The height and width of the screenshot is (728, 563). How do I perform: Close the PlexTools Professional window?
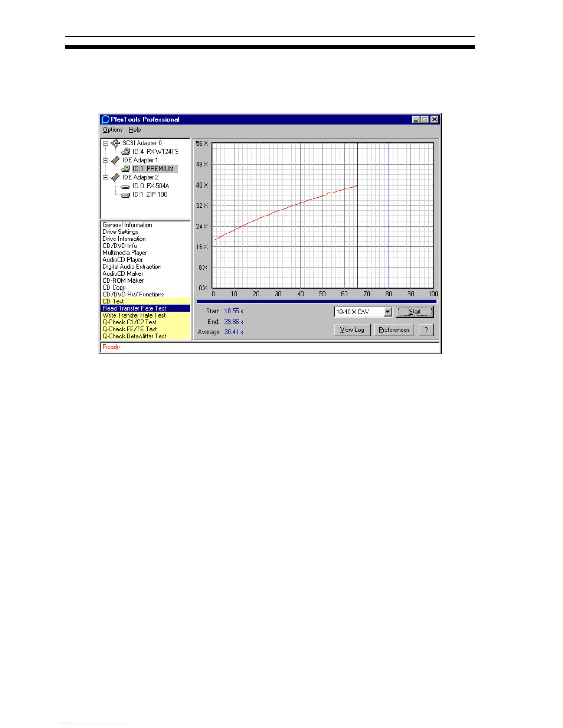[x=435, y=119]
